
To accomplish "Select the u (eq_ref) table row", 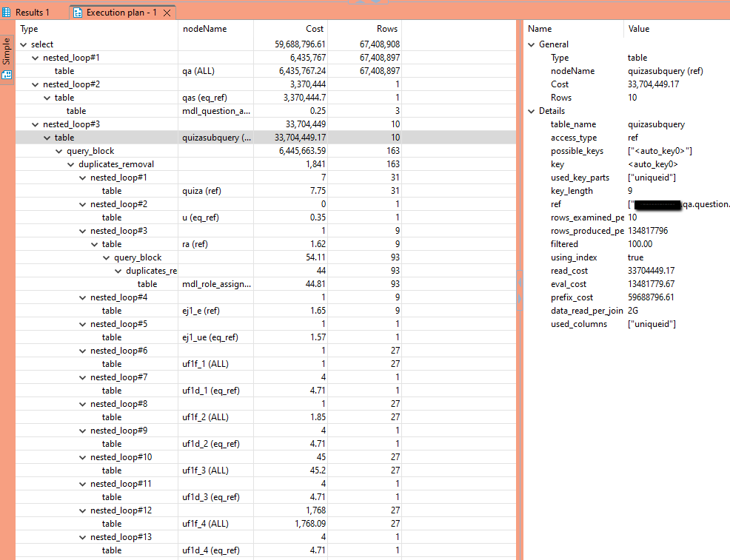I will 266,217.
